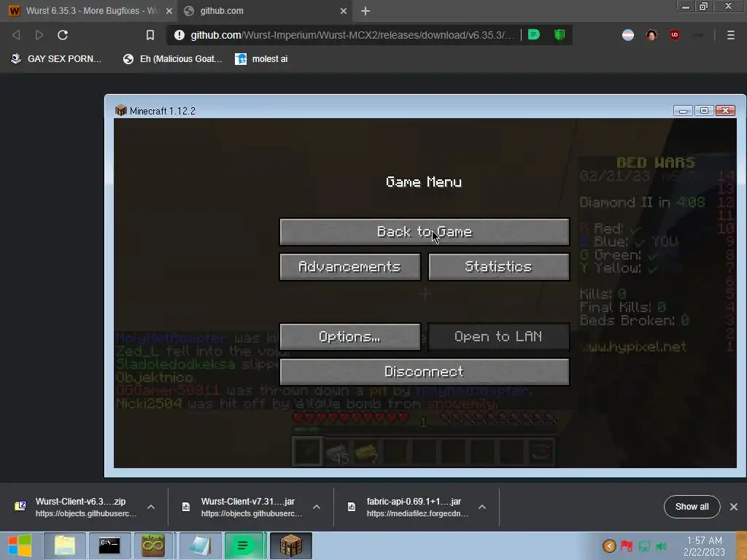Open the user profile avatar
The width and height of the screenshot is (747, 560).
tap(651, 35)
